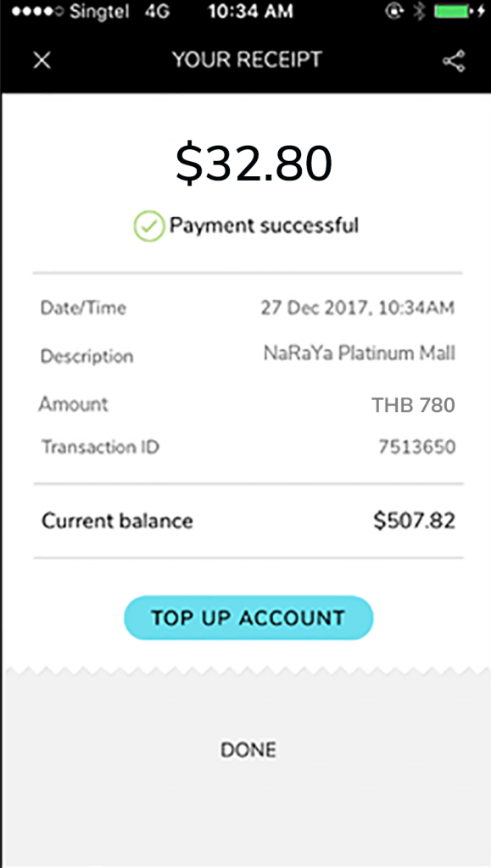Image resolution: width=491 pixels, height=868 pixels.
Task: Select the YOUR RECEIPT title
Action: pyautogui.click(x=246, y=59)
